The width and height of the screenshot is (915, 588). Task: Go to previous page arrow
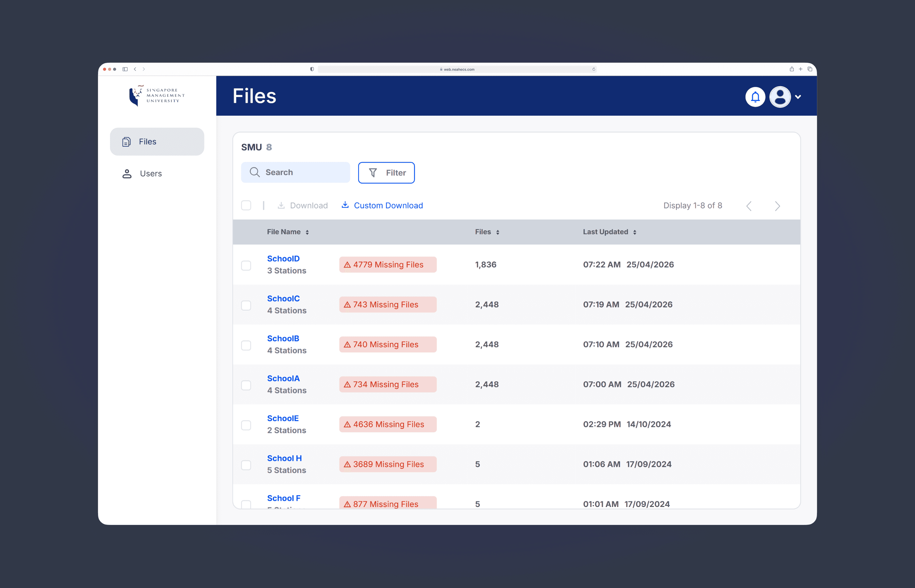coord(748,206)
